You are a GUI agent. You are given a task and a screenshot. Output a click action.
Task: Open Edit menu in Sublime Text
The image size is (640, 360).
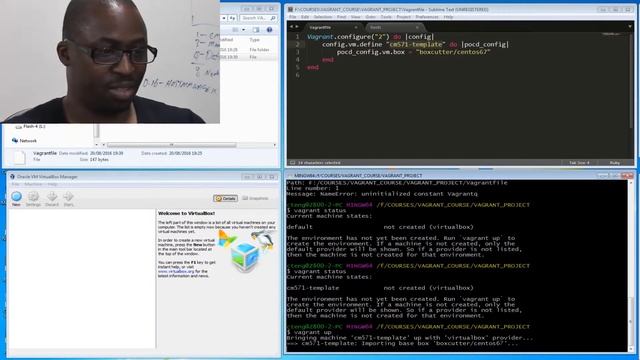[305, 17]
